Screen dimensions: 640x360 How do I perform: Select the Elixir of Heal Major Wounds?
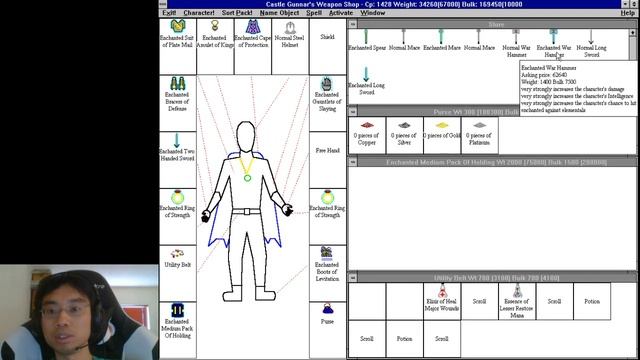(x=442, y=301)
